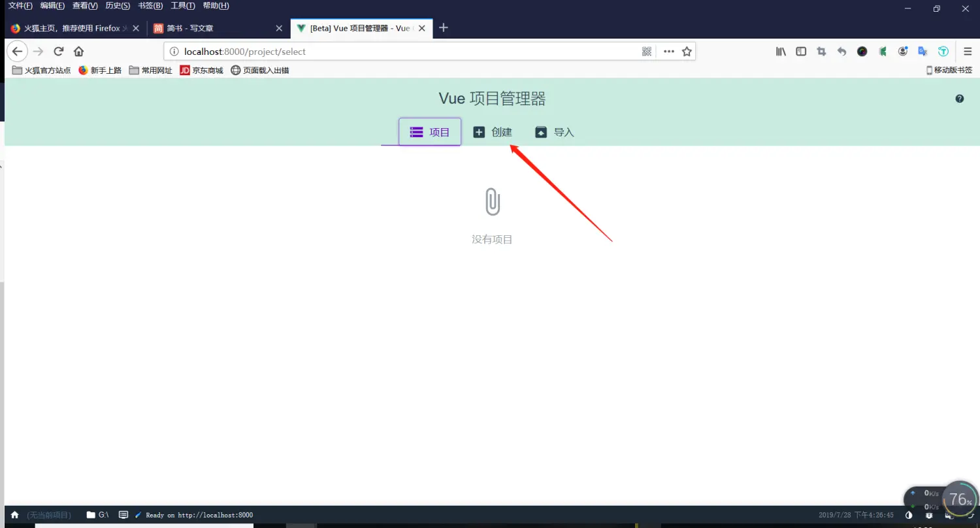Screen dimensions: 980x528
Task: Click the bug report icon in status bar
Action: point(929,515)
